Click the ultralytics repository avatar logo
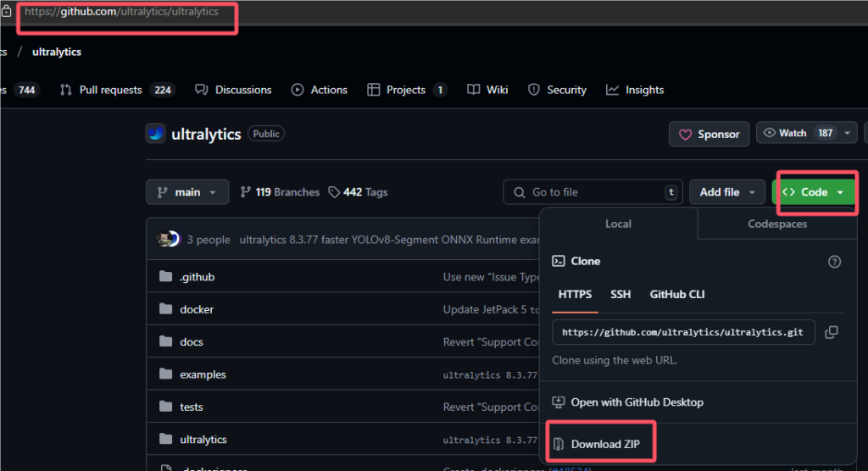The width and height of the screenshot is (868, 471). tap(156, 133)
